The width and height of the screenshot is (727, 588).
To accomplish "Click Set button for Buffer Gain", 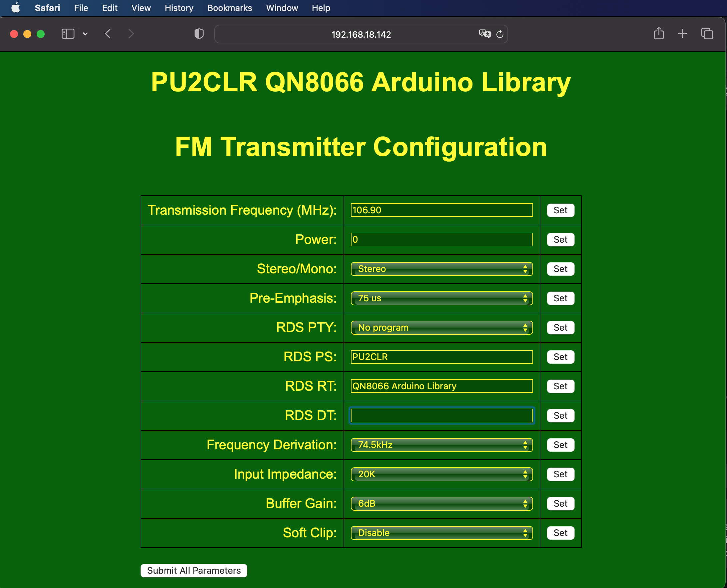I will [561, 503].
